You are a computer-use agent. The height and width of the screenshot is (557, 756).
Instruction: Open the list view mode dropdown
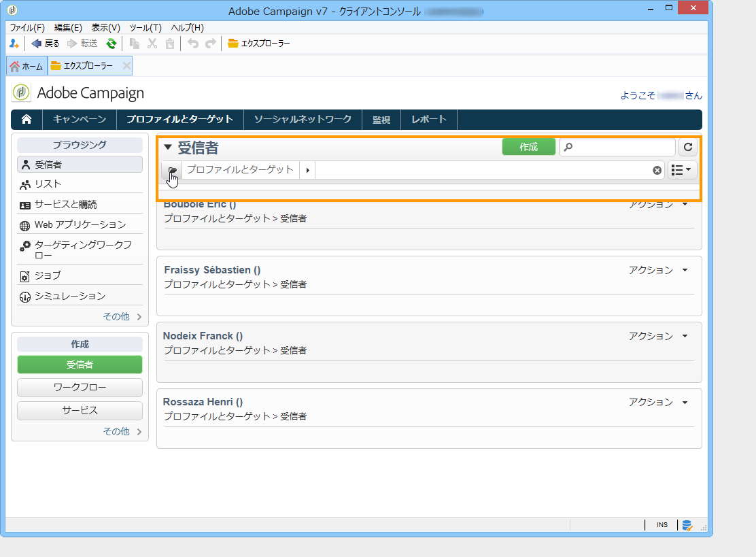click(682, 170)
